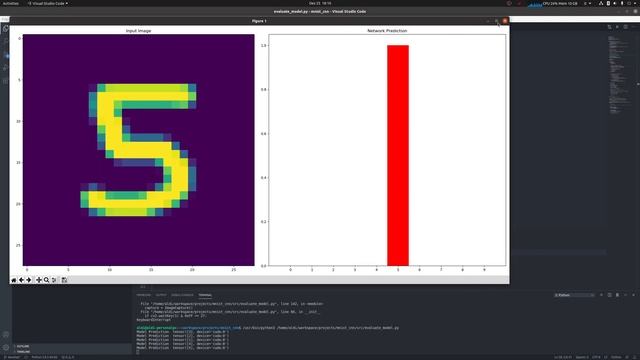Change Spaces indentation setting in status bar
Image resolution: width=640 pixels, height=360 pixels.
581,357
